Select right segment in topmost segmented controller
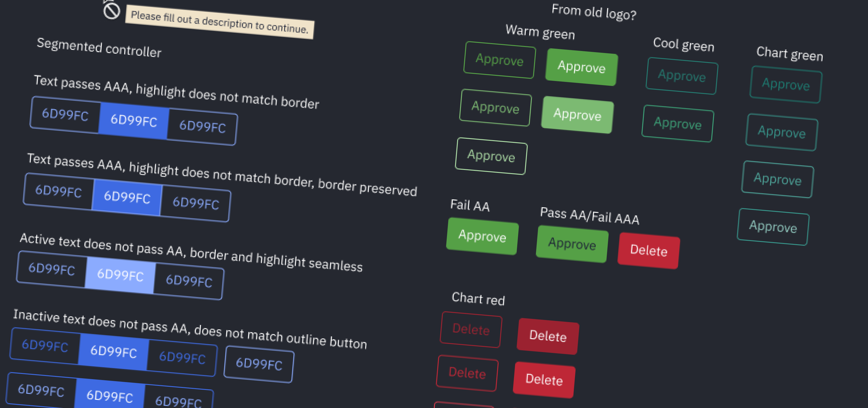The image size is (868, 408). (x=203, y=126)
